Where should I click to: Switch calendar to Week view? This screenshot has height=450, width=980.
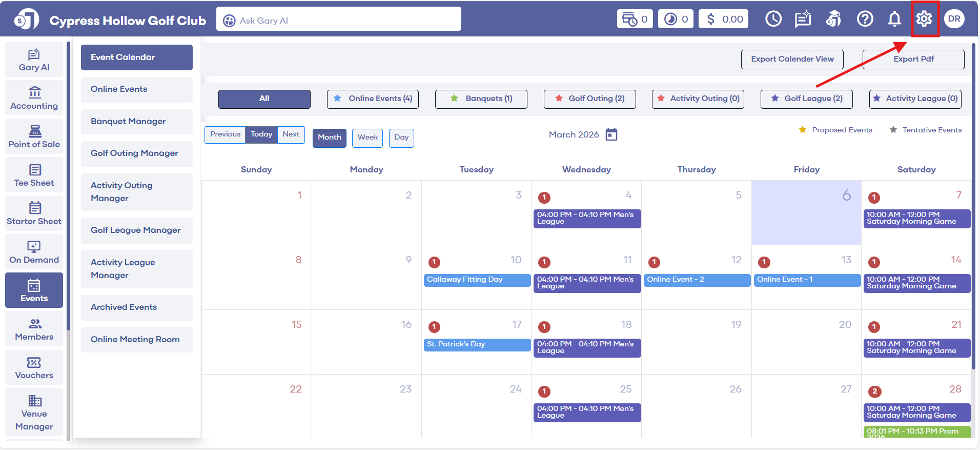(367, 138)
